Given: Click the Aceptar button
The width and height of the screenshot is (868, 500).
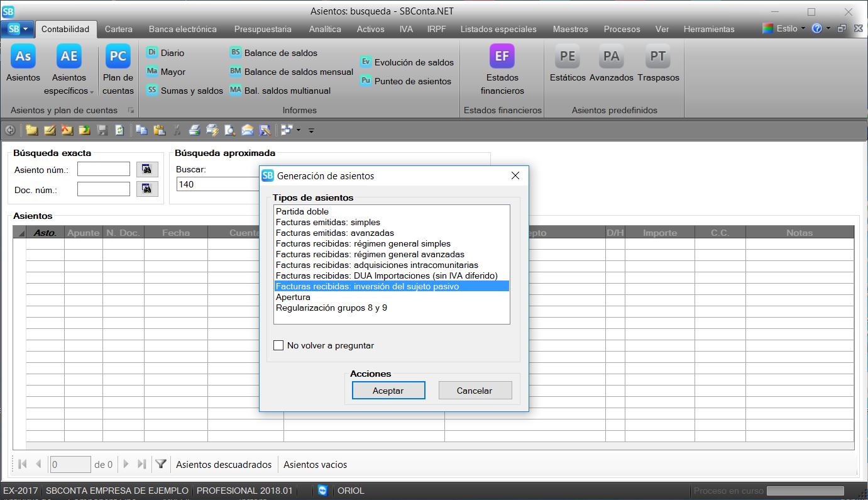Looking at the screenshot, I should coord(388,391).
